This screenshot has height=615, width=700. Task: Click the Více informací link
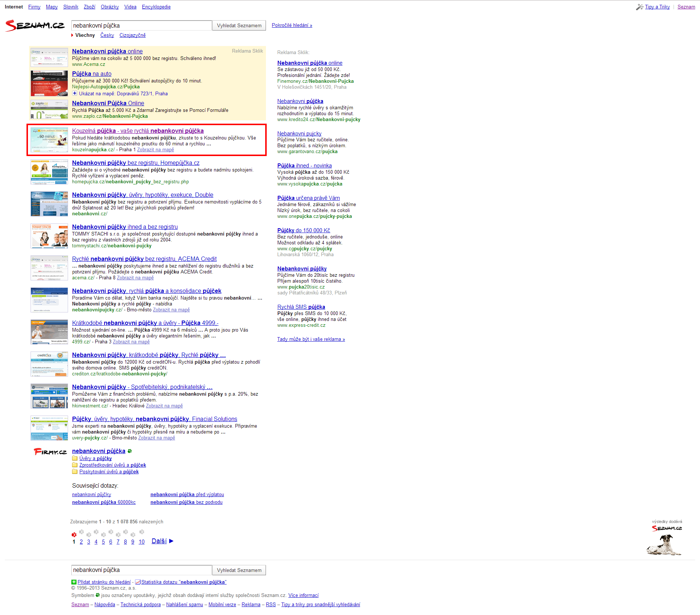[x=303, y=595]
